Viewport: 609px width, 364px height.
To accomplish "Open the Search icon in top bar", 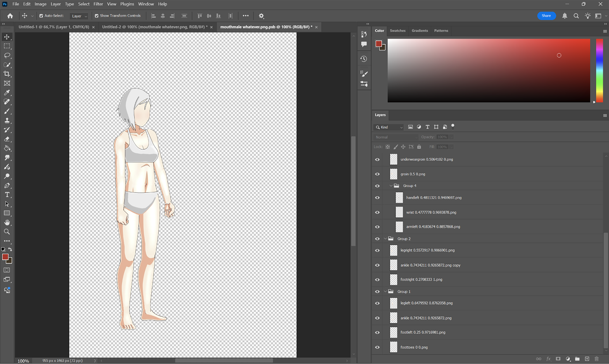I will click(576, 16).
